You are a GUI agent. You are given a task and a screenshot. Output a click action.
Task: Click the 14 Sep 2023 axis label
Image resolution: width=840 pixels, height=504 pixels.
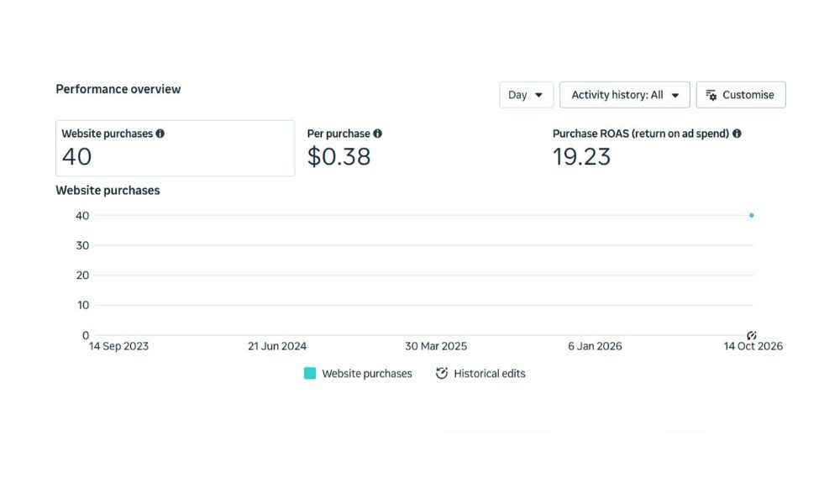(x=118, y=346)
